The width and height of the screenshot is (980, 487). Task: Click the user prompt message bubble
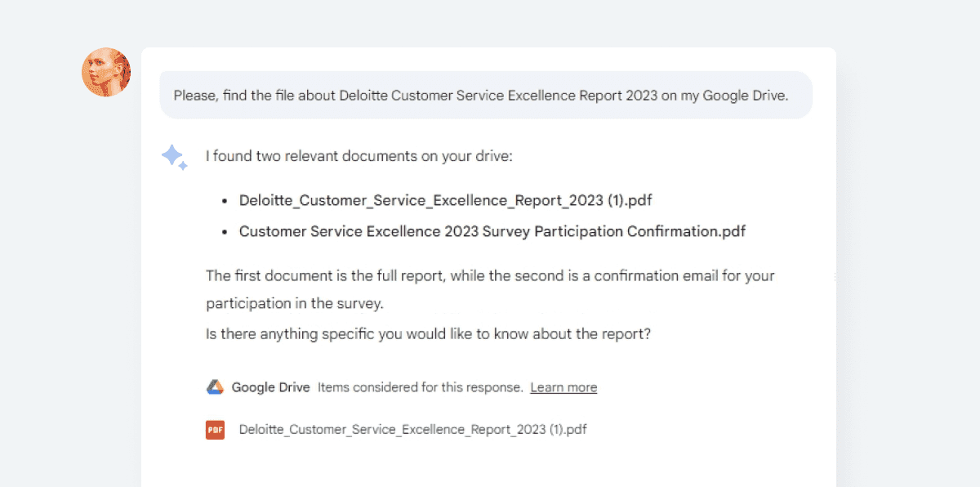(485, 95)
